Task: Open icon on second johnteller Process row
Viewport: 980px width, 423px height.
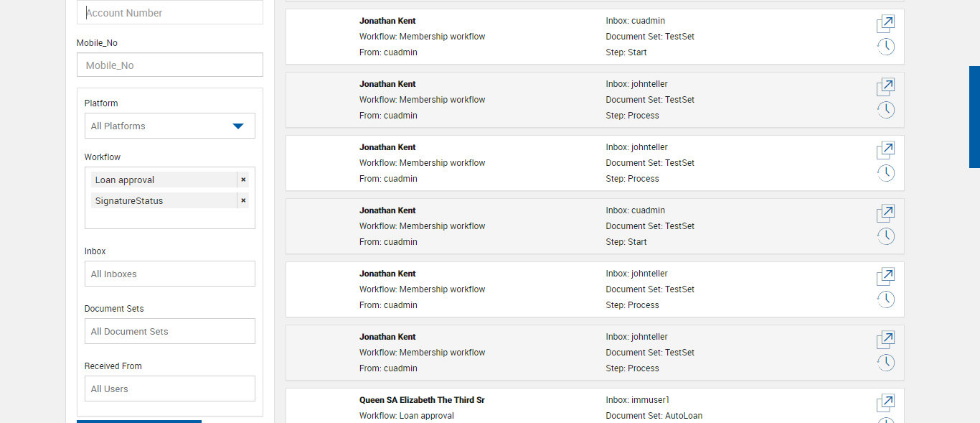Action: pyautogui.click(x=885, y=151)
